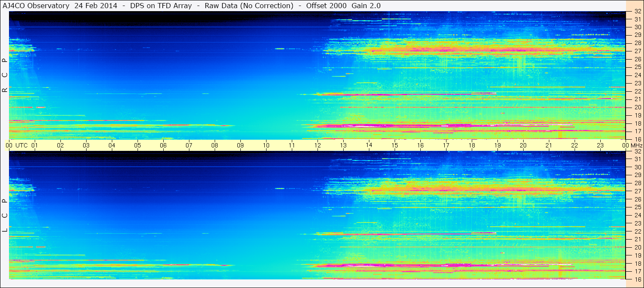Viewport: 644px width, 288px height.
Task: Select the 14 hour mark on time axis
Action: [369, 145]
